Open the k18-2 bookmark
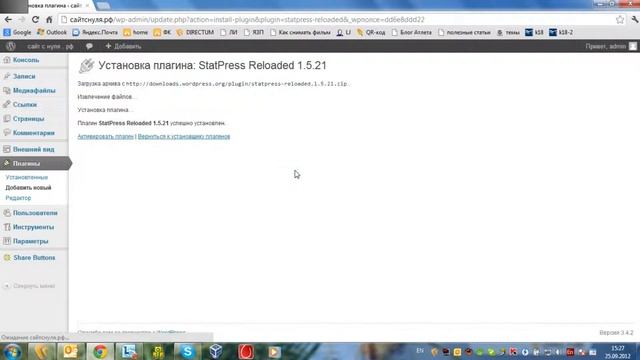This screenshot has height=360, width=640. [561, 32]
